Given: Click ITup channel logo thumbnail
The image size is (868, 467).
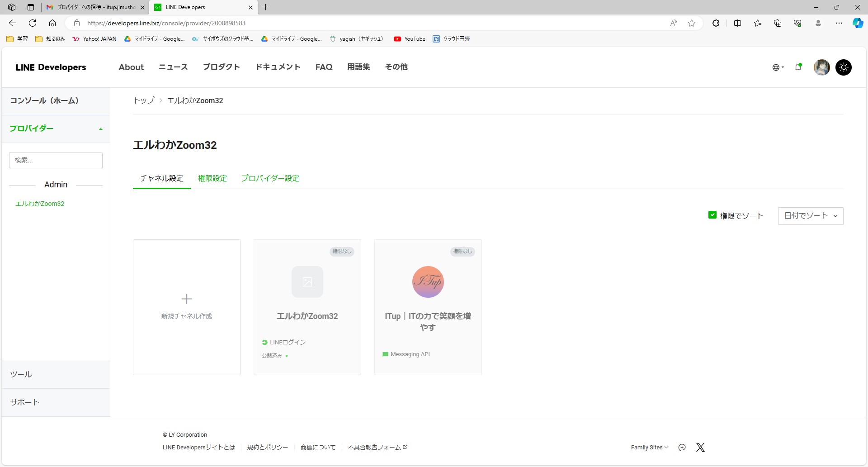Looking at the screenshot, I should pos(428,282).
